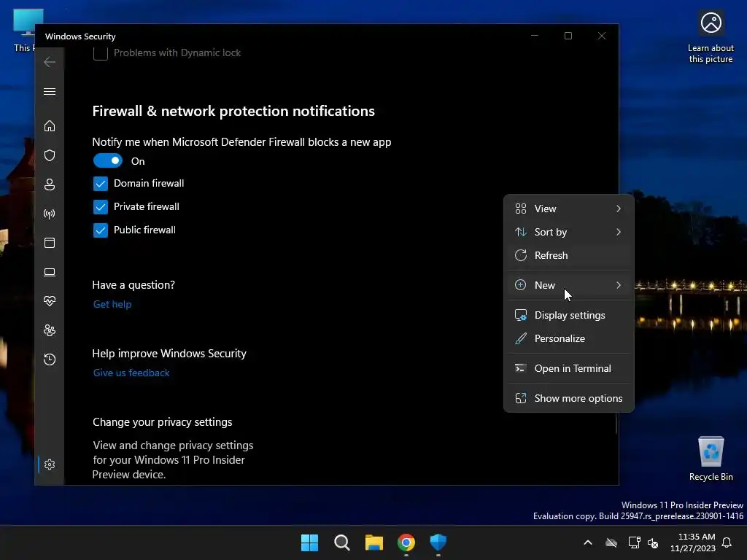The height and width of the screenshot is (560, 747).
Task: Click the OneDrive cloud tray icon
Action: [x=611, y=542]
